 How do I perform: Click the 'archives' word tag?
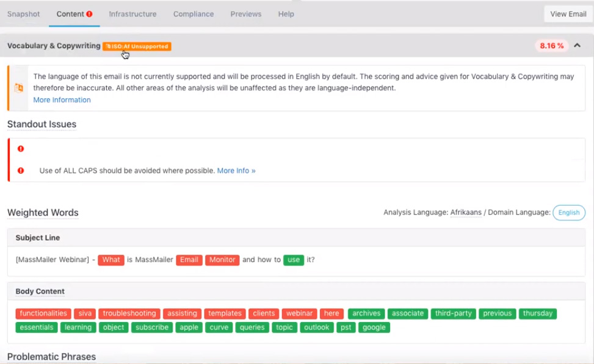[x=366, y=313]
